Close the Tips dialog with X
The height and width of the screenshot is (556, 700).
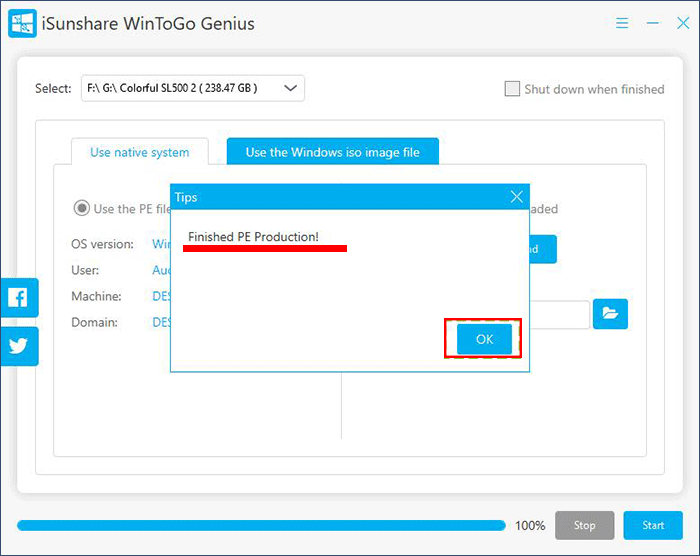tap(516, 197)
